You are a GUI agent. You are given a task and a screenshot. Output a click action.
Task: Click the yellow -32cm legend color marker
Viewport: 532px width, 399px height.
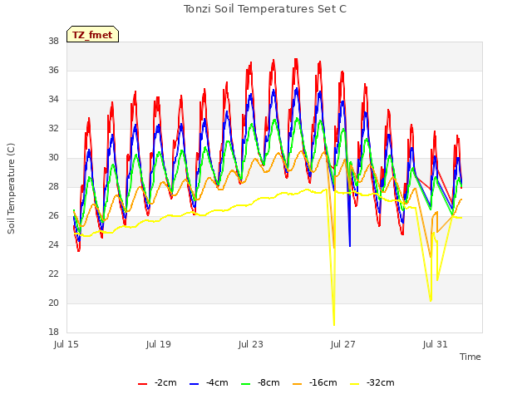355,384
